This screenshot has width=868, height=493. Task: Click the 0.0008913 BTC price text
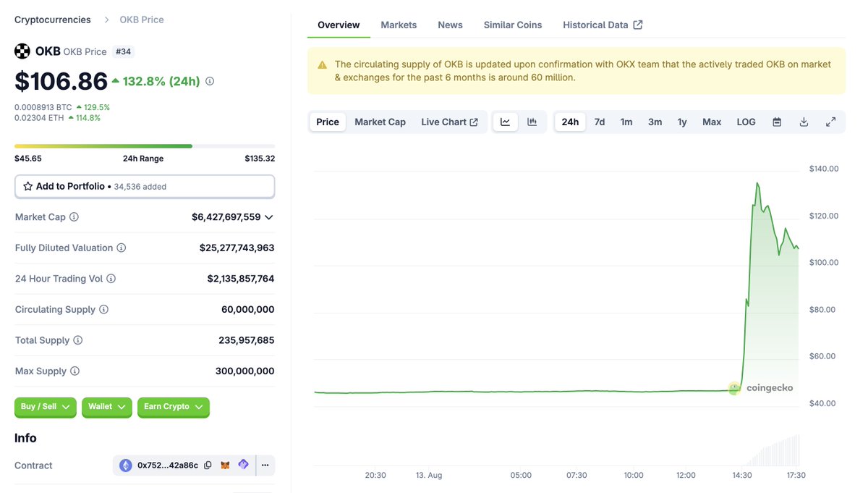43,107
